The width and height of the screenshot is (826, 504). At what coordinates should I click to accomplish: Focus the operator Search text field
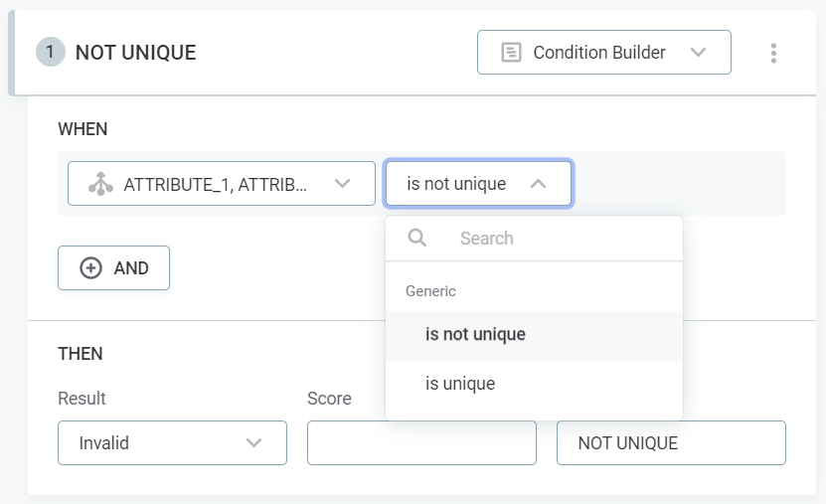pos(557,239)
